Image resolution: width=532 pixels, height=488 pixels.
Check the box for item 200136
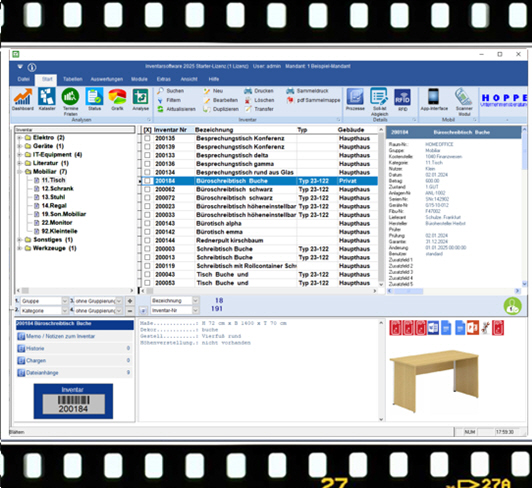(147, 164)
